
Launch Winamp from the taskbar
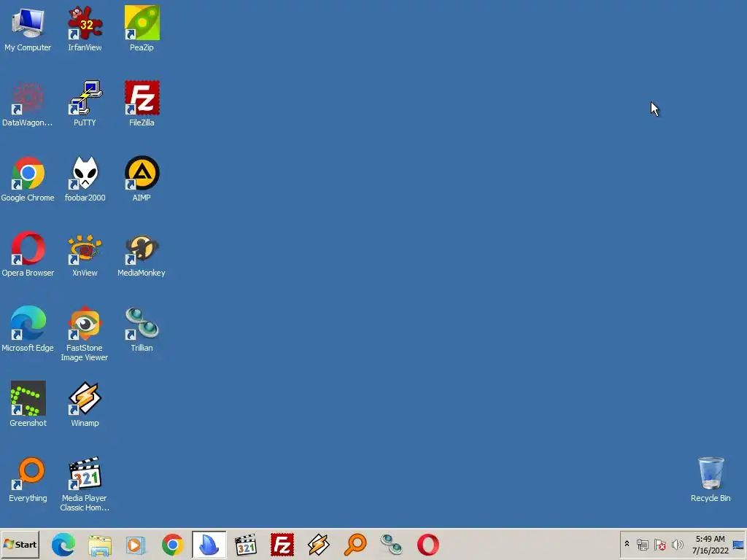coord(318,545)
